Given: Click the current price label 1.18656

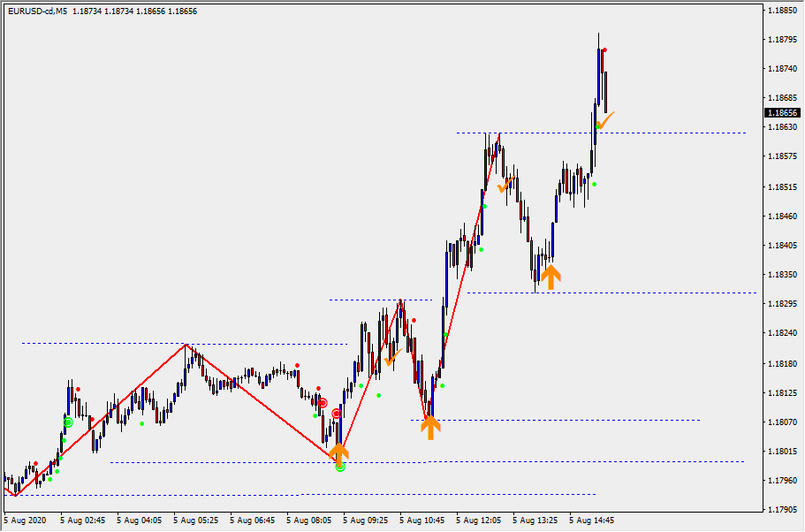Looking at the screenshot, I should coord(782,113).
